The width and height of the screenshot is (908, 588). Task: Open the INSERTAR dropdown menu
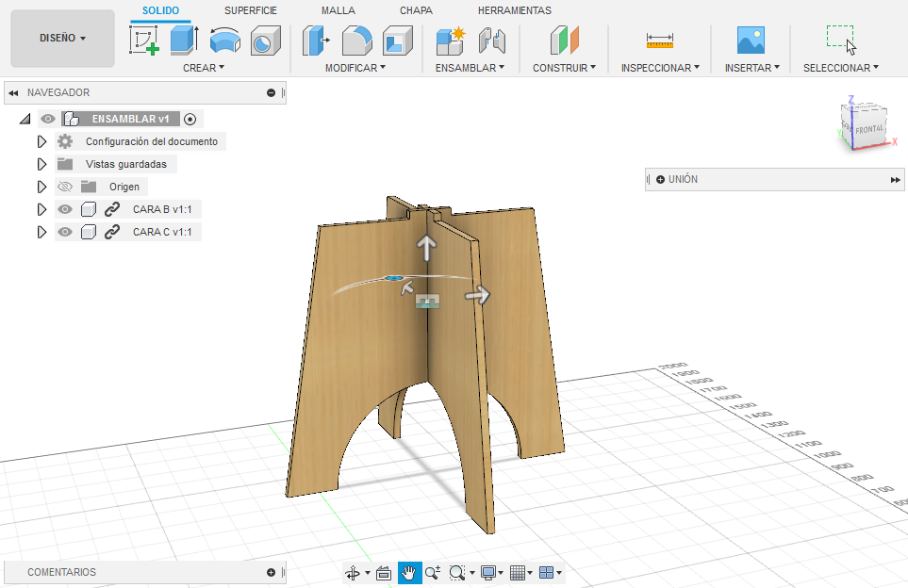(x=752, y=68)
